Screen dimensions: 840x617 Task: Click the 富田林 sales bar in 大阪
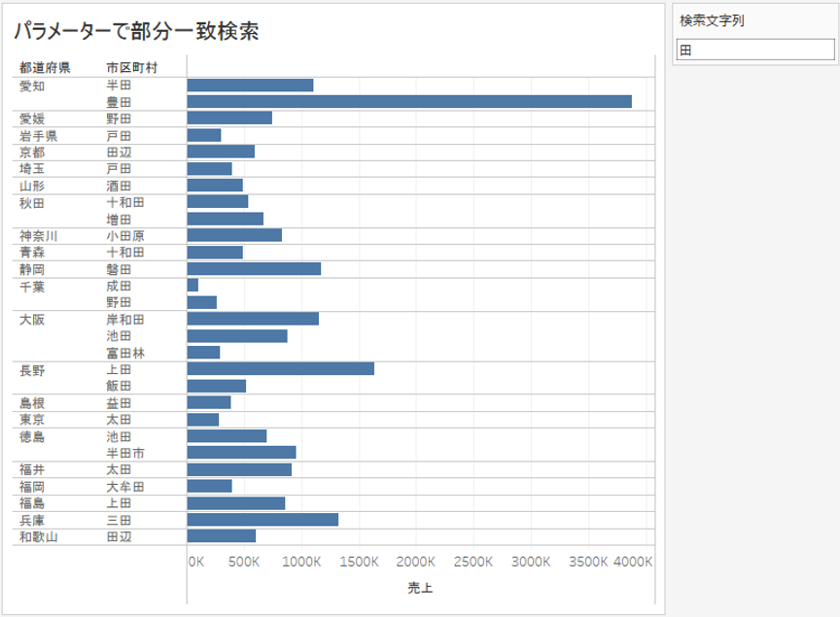coord(203,353)
